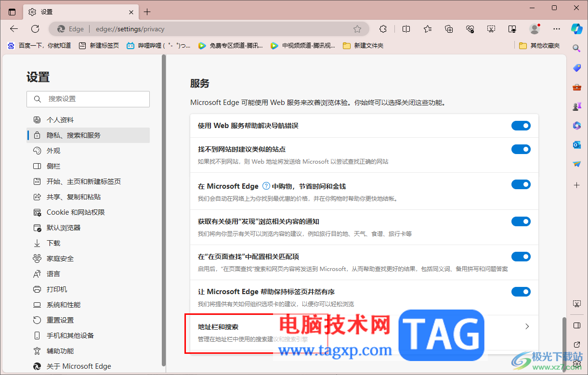Open browser essentials heart icon

click(470, 29)
